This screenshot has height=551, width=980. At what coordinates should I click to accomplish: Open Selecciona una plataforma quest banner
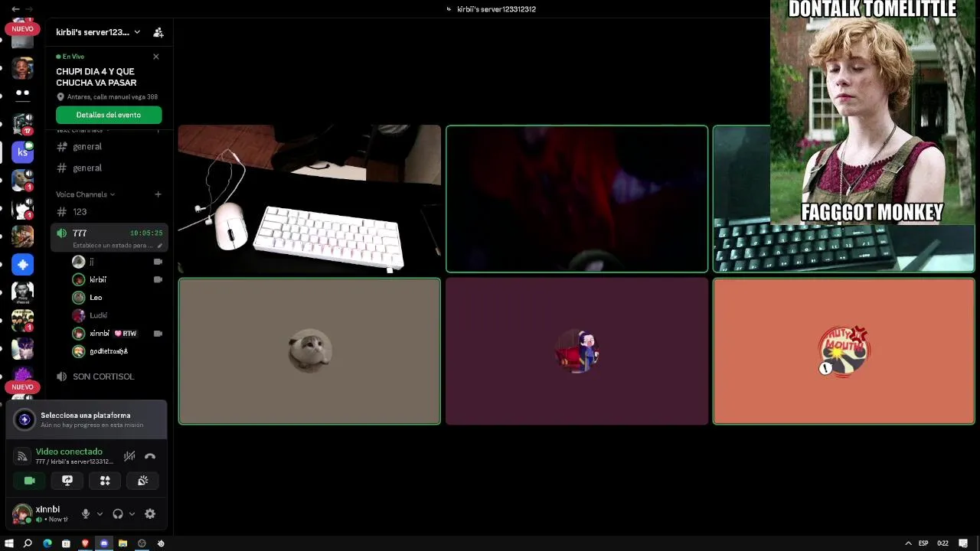86,419
